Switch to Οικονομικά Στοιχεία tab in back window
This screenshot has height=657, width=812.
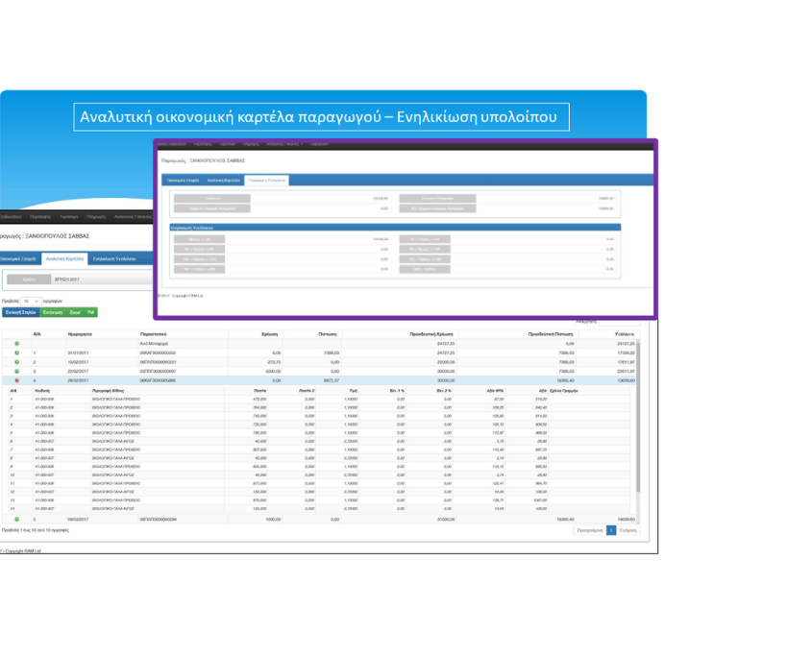click(x=18, y=259)
